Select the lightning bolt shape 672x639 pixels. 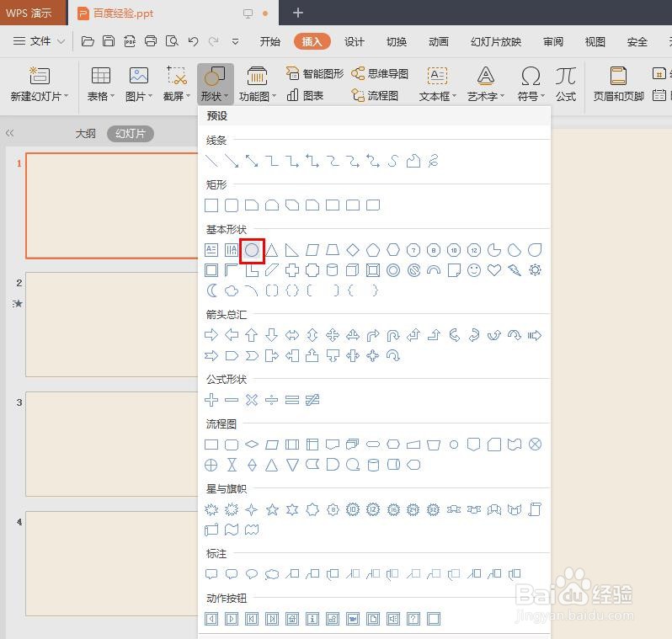point(515,270)
